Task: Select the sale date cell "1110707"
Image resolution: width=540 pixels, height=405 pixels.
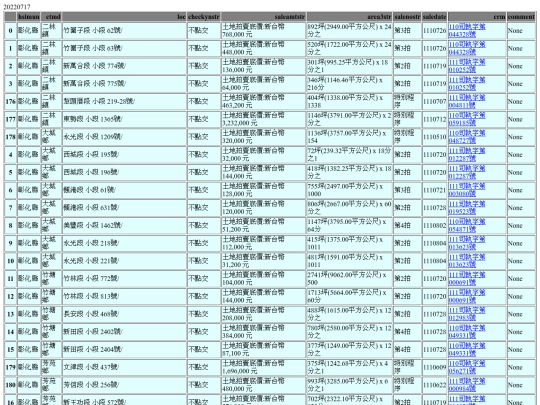Action: [x=435, y=102]
